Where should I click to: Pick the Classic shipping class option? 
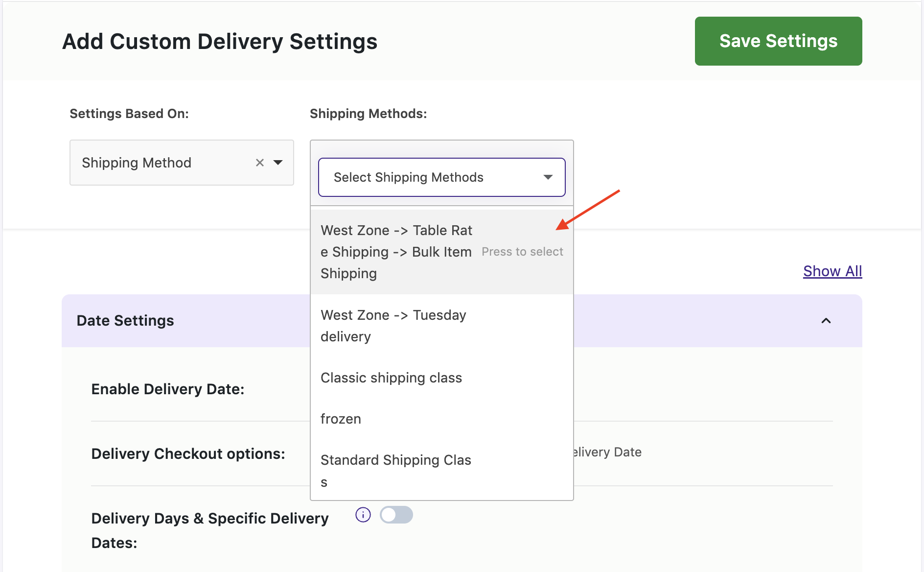point(391,378)
